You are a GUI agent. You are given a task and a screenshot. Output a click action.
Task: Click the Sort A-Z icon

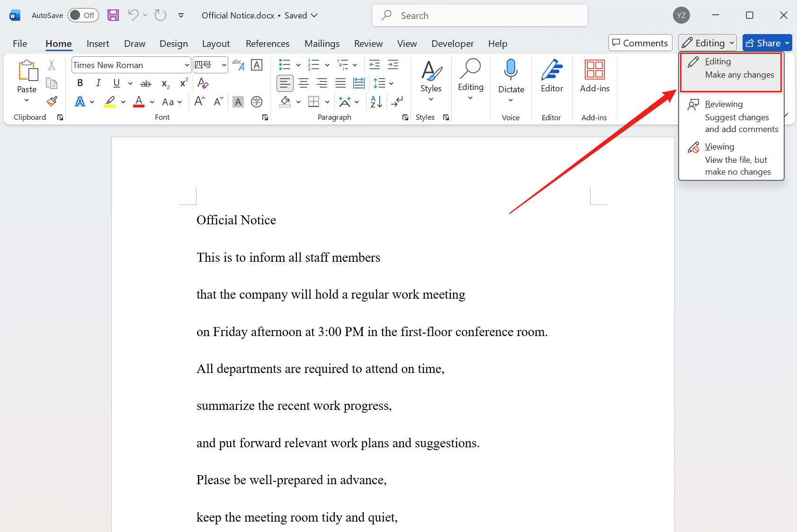pos(376,102)
